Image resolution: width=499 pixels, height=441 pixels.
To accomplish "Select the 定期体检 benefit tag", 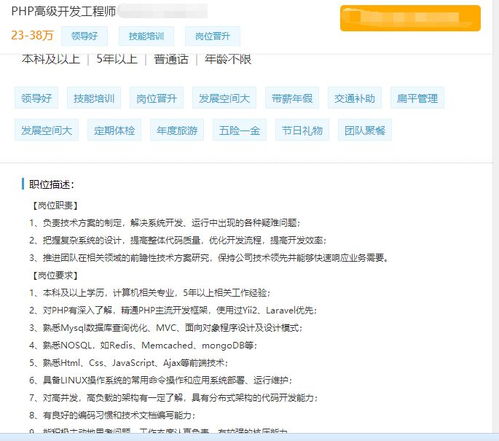I will (114, 130).
